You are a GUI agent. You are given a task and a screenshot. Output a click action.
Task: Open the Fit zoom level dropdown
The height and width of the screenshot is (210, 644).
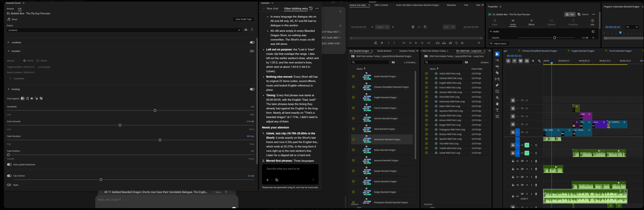click(632, 27)
